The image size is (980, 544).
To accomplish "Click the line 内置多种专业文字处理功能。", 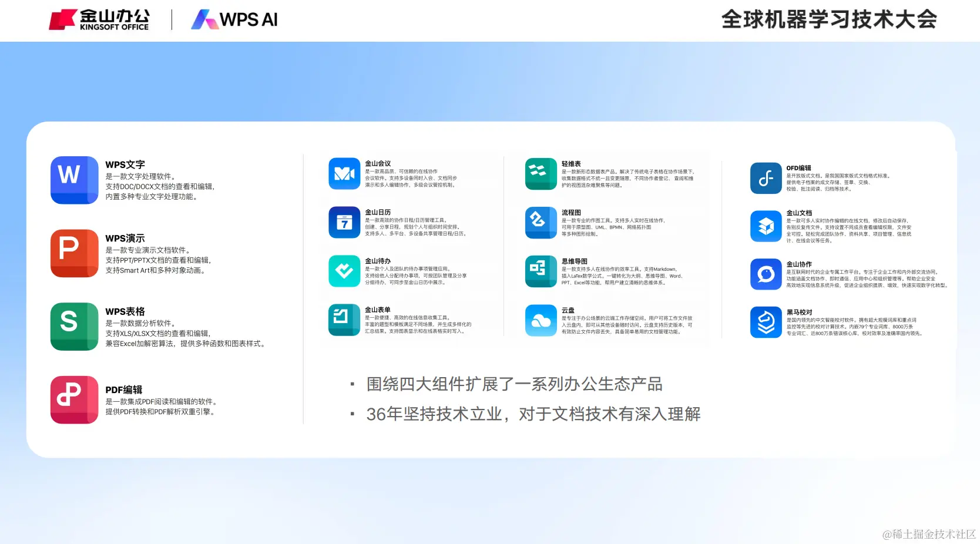I will coord(153,197).
